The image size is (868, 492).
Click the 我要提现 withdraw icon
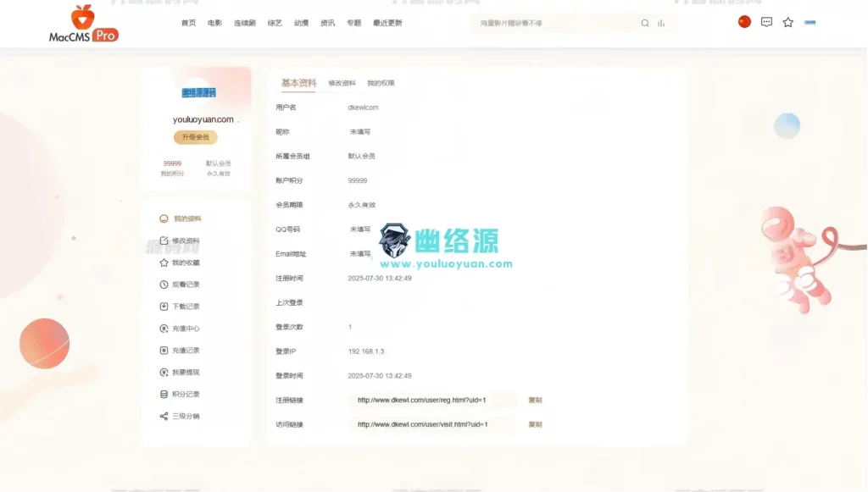click(164, 372)
